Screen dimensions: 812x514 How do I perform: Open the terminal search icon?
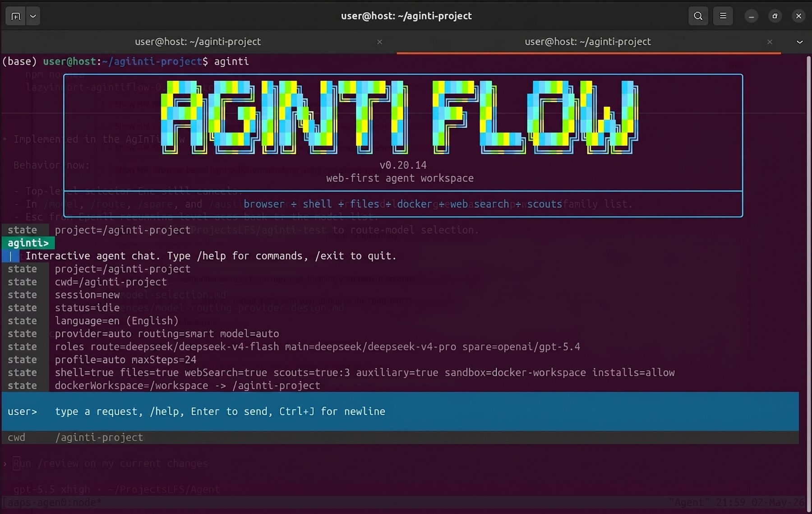tap(698, 16)
